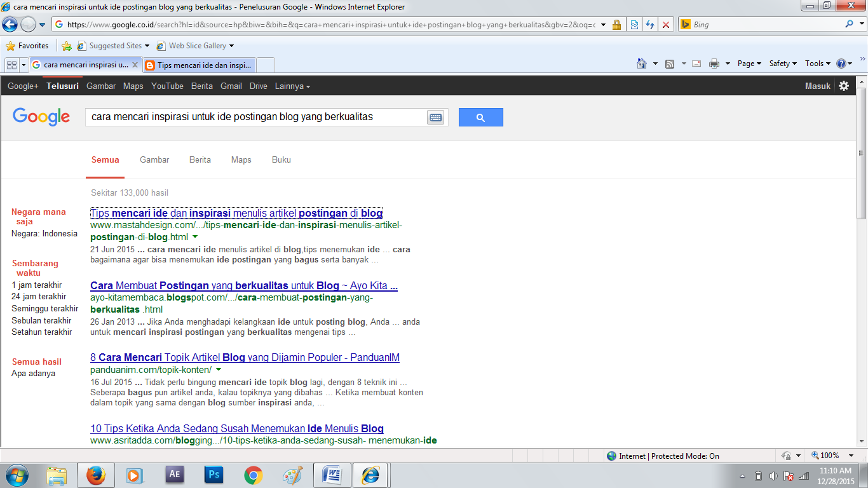Click the blue Google search button
Viewport: 868px width, 488px height.
point(481,117)
